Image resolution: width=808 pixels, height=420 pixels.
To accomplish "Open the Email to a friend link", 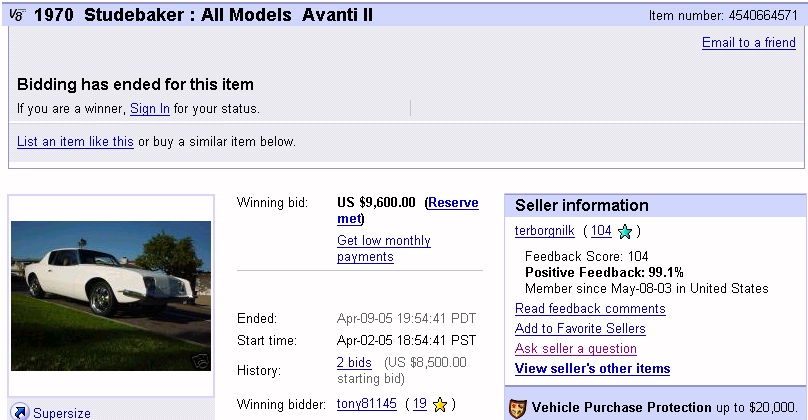I will (748, 43).
